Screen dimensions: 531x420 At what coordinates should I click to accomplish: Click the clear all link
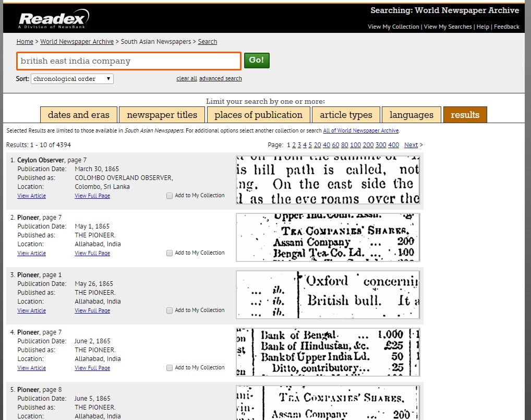(186, 78)
